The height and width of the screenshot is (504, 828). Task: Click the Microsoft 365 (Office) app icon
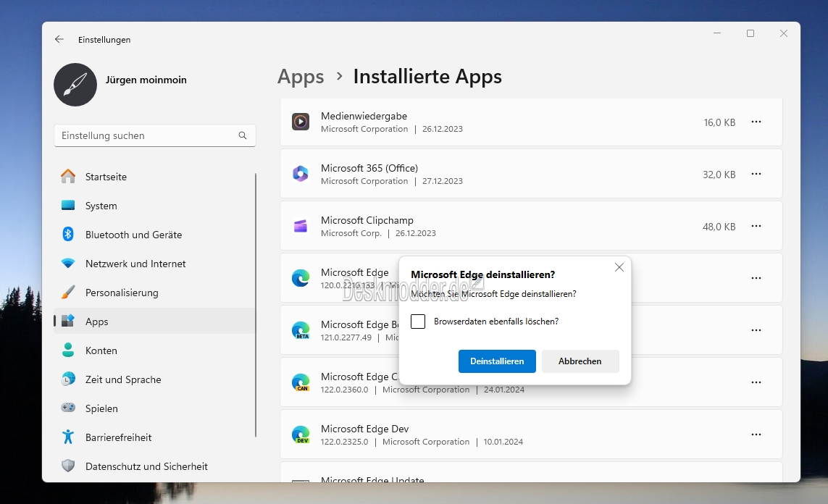pyautogui.click(x=301, y=174)
